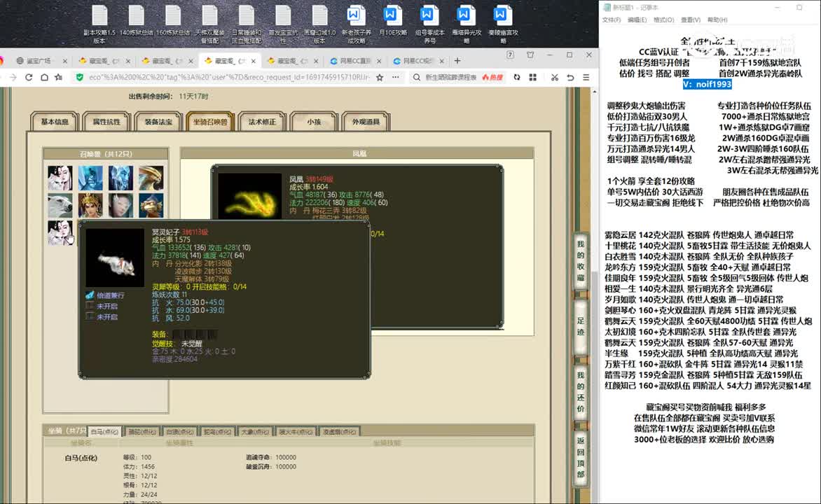Open Notepad 文件(F) menu
This screenshot has width=821, height=504.
[611, 20]
